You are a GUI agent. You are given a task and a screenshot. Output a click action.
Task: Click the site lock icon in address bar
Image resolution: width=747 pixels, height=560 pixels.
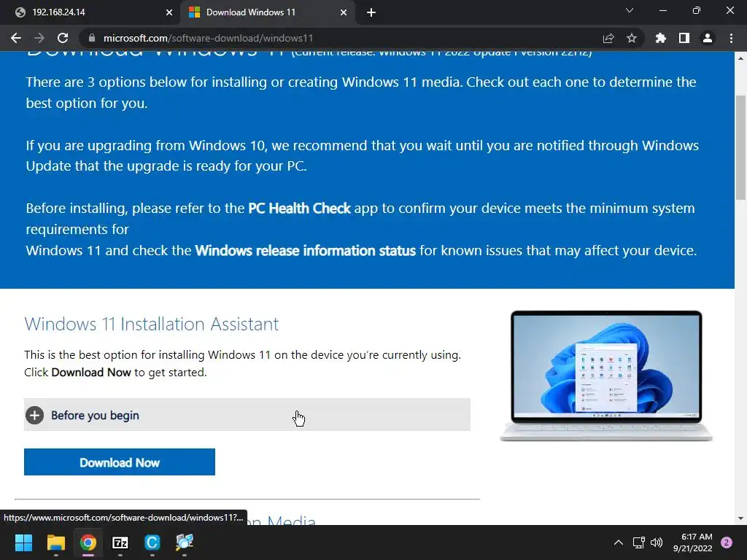point(92,38)
